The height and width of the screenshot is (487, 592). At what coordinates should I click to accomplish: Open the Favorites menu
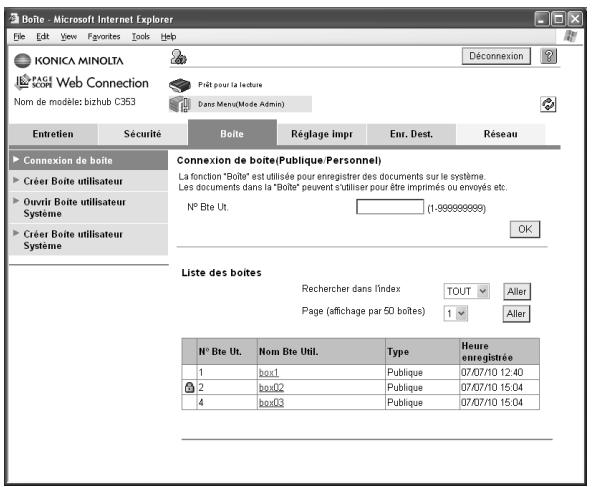tap(104, 37)
